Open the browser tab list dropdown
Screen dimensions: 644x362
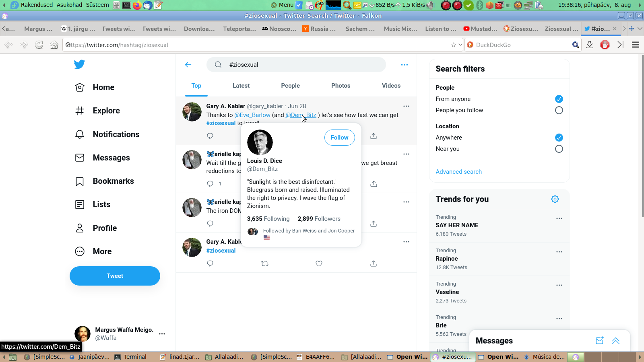tap(640, 29)
